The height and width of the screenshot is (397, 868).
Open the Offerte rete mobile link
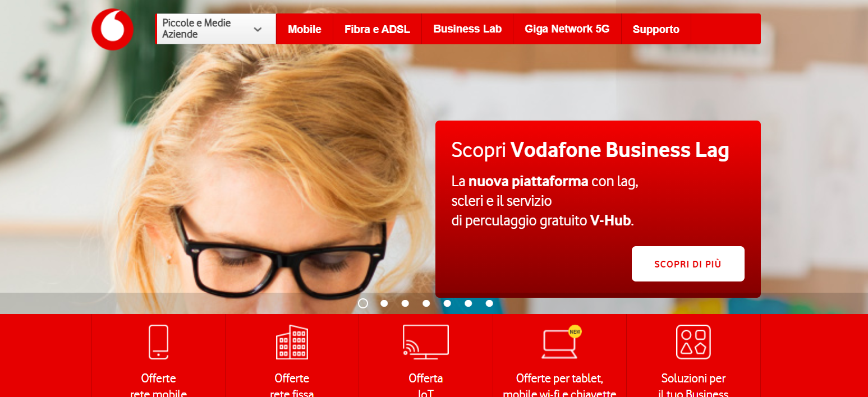coord(158,386)
